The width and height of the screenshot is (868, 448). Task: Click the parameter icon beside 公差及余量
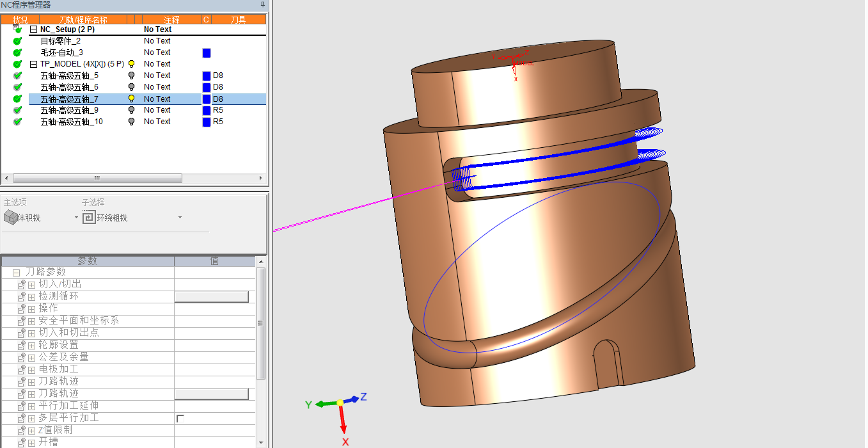pos(21,357)
